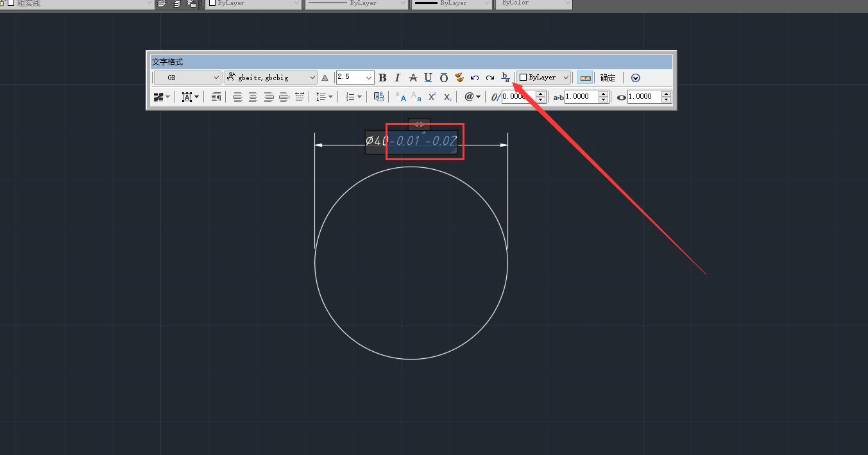Image resolution: width=868 pixels, height=455 pixels.
Task: Toggle bold text formatting
Action: 382,78
